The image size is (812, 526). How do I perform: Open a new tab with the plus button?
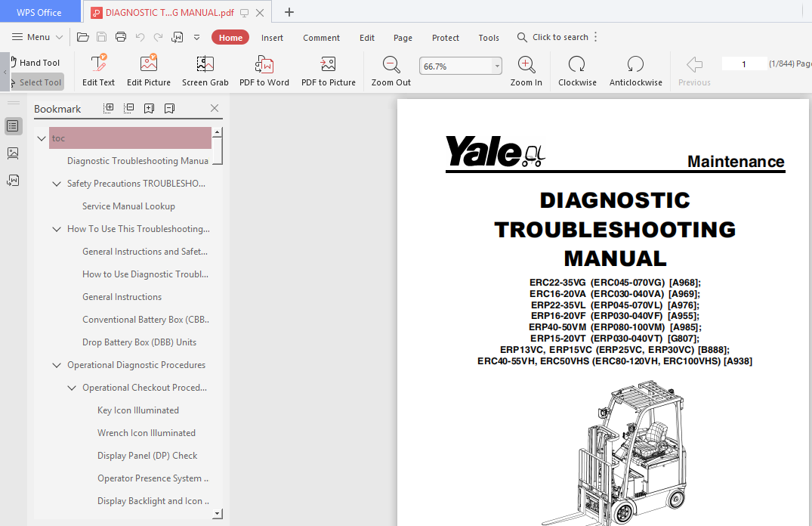coord(289,12)
